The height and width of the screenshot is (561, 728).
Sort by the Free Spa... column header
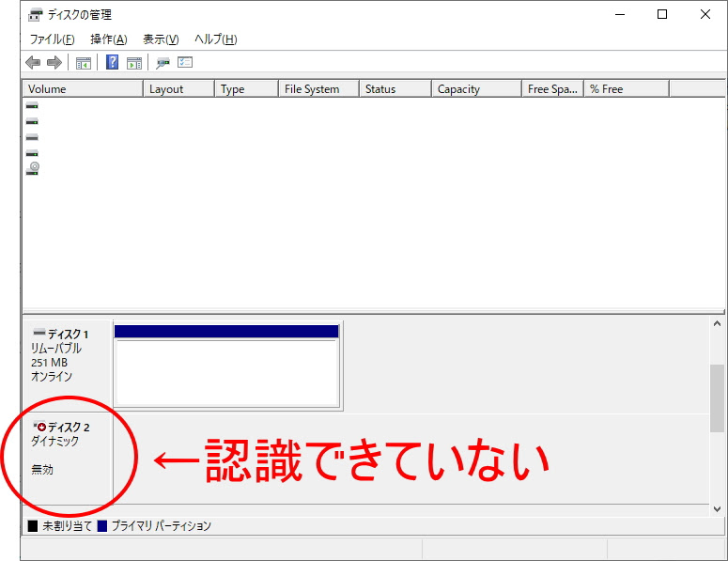[552, 88]
